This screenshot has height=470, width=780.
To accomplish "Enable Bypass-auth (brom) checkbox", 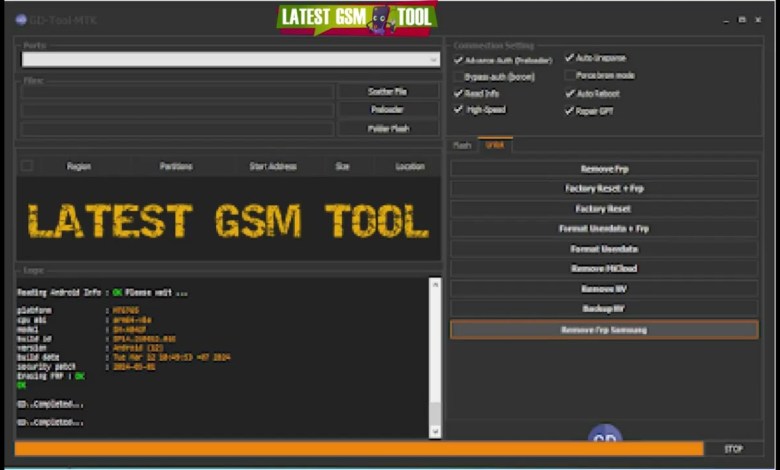I will pos(459,76).
